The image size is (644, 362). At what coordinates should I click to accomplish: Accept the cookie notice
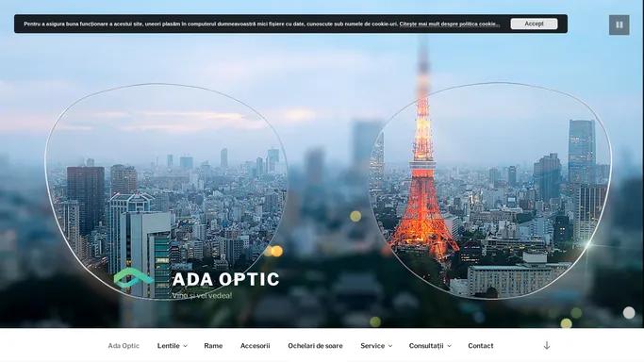click(534, 24)
